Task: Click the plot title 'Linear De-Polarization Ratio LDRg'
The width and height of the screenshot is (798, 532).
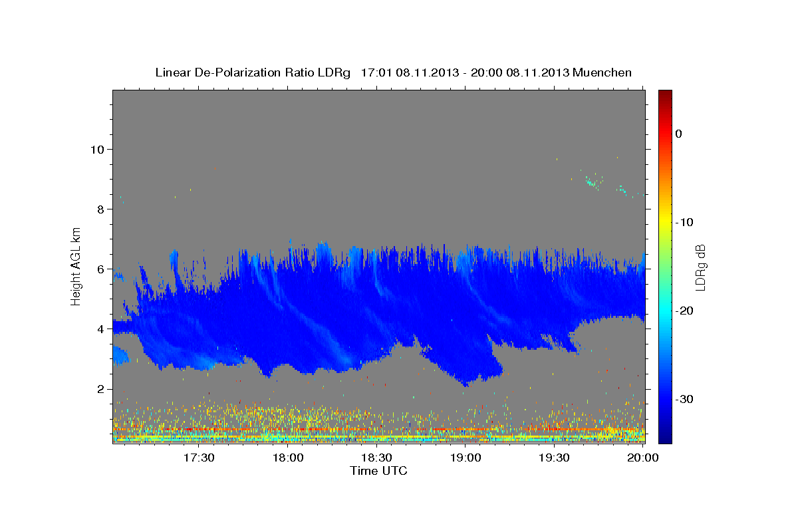Action: point(253,72)
